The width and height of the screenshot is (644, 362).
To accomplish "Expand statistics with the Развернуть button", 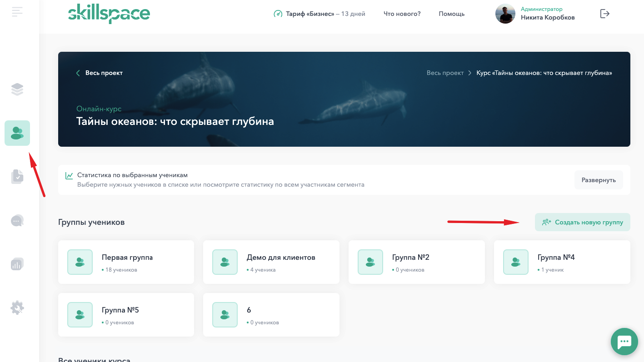I will pos(599,180).
